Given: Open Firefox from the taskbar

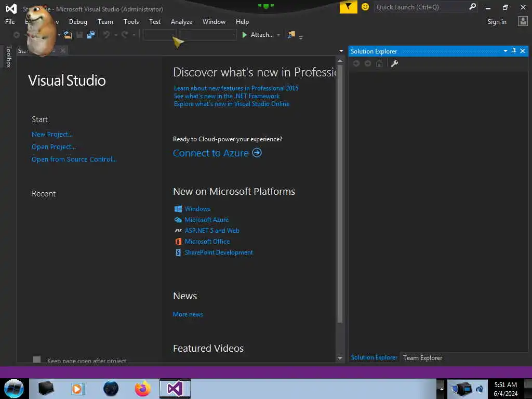Looking at the screenshot, I should pyautogui.click(x=143, y=389).
